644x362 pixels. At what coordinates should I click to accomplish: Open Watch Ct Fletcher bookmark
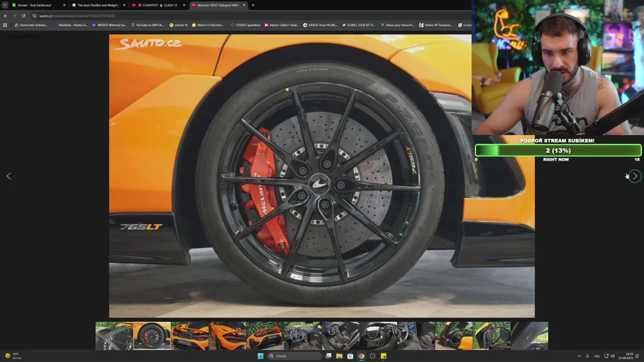click(208, 25)
